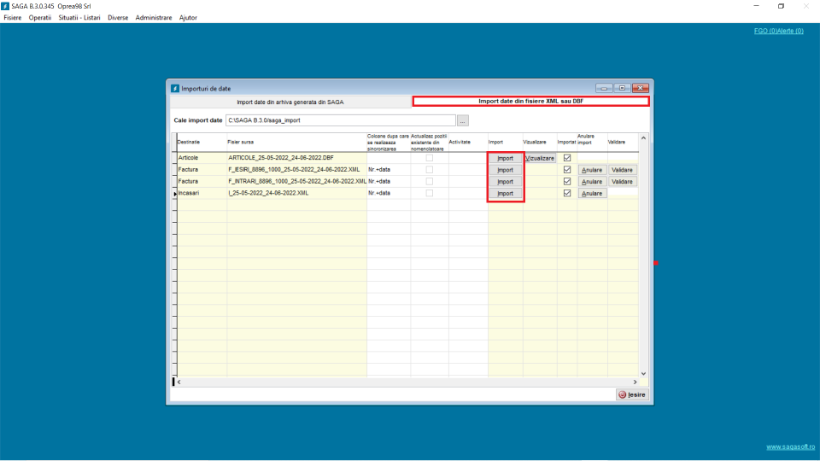
Task: Open the Situatii - Listari menu
Action: pos(79,18)
